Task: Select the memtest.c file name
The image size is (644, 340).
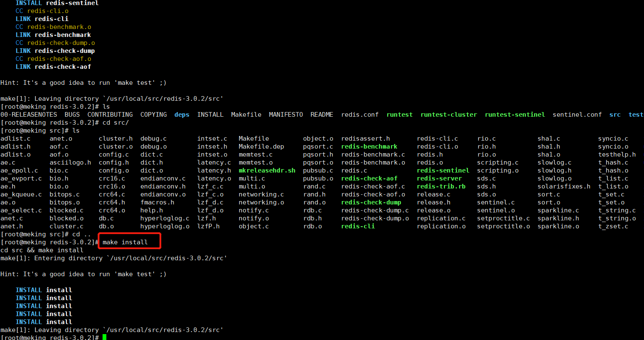Action: pyautogui.click(x=256, y=154)
